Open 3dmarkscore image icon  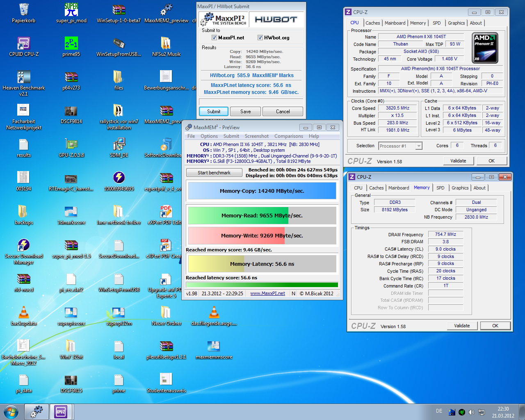coord(71,215)
